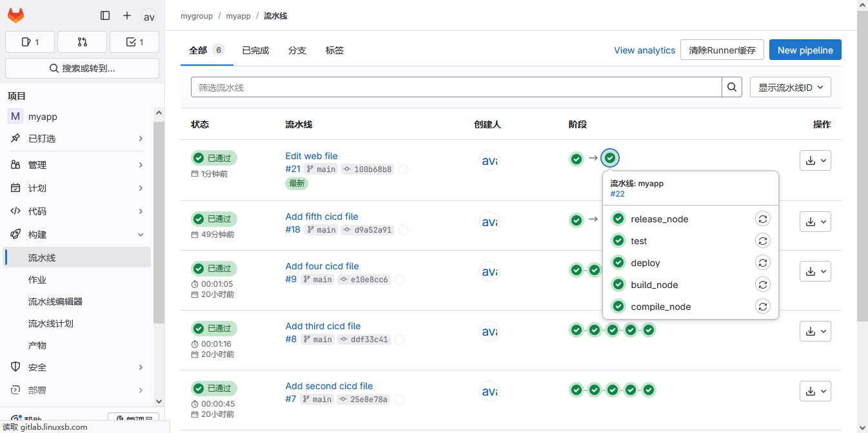
Task: Retry the release_node job
Action: click(x=762, y=219)
